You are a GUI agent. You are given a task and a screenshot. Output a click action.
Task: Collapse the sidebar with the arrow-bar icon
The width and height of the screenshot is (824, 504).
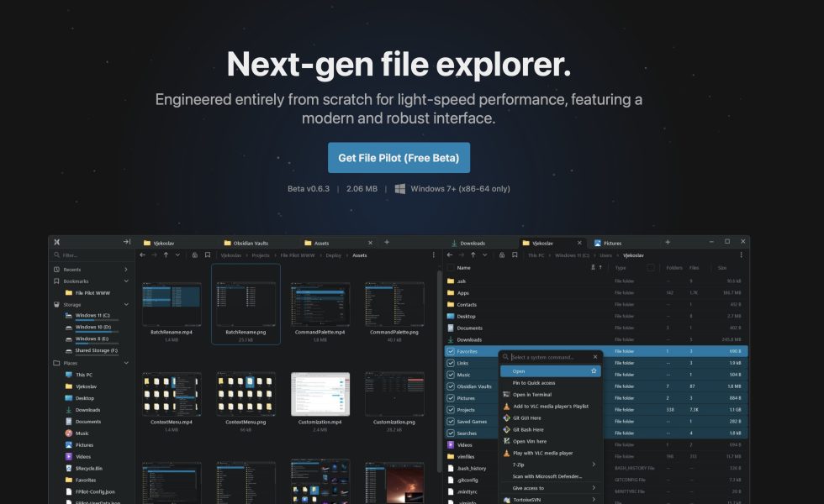pos(127,242)
